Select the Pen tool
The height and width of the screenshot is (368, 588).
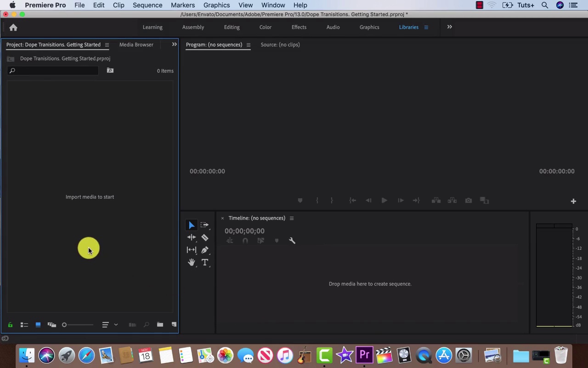tap(205, 250)
